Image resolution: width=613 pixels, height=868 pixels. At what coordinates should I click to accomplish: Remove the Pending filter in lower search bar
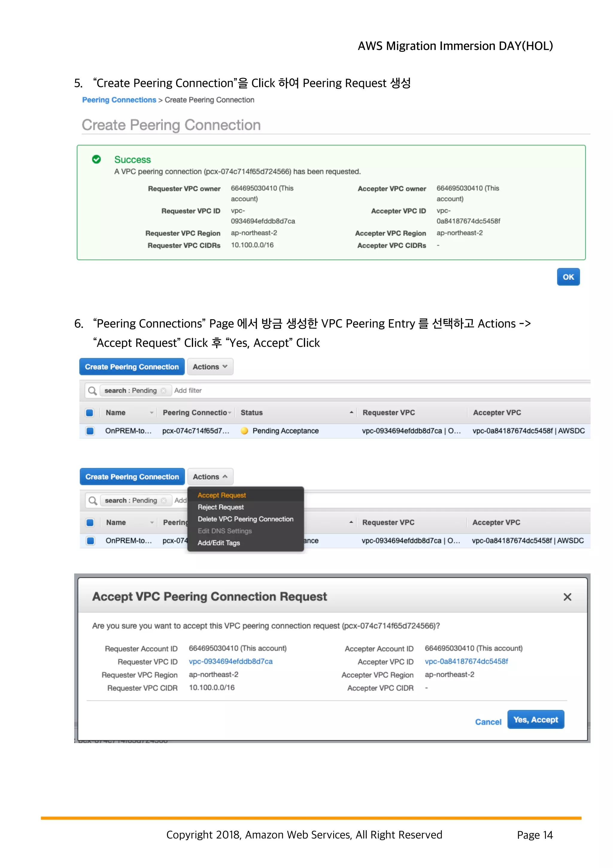click(163, 500)
